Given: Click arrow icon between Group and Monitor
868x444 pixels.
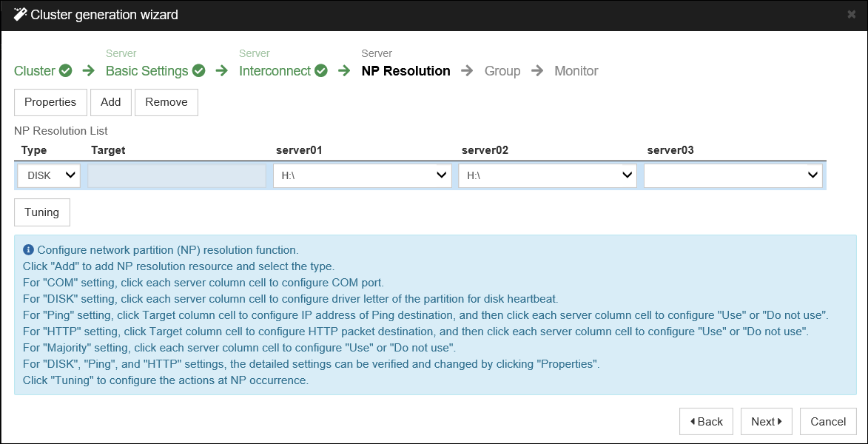Looking at the screenshot, I should [537, 71].
